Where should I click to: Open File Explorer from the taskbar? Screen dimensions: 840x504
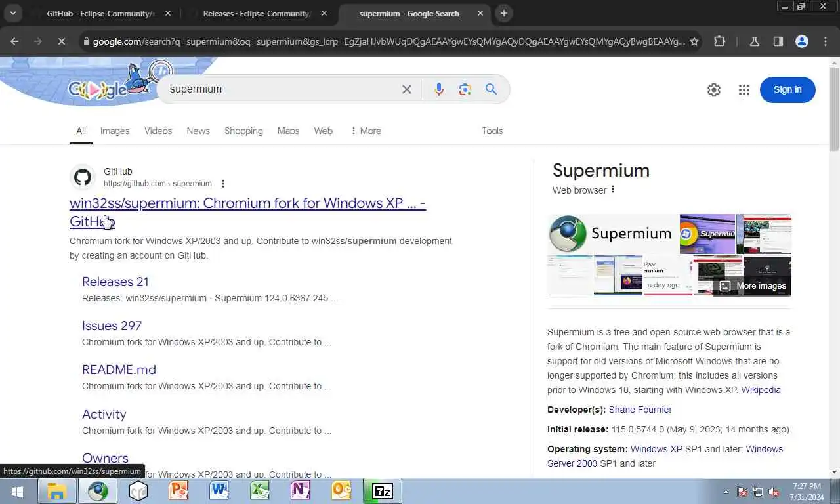(x=57, y=491)
